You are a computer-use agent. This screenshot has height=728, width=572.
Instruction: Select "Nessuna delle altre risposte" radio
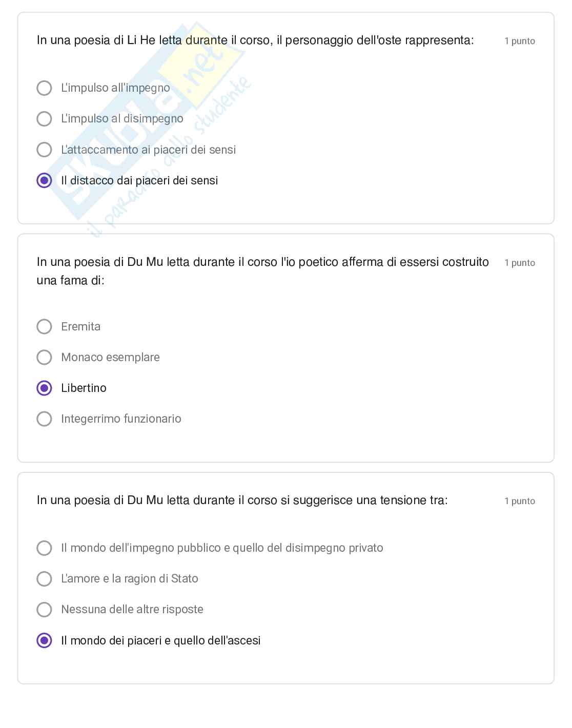tap(45, 609)
